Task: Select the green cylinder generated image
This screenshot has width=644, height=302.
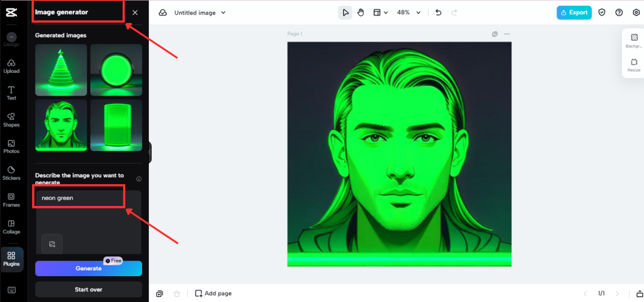Action: coord(116,125)
